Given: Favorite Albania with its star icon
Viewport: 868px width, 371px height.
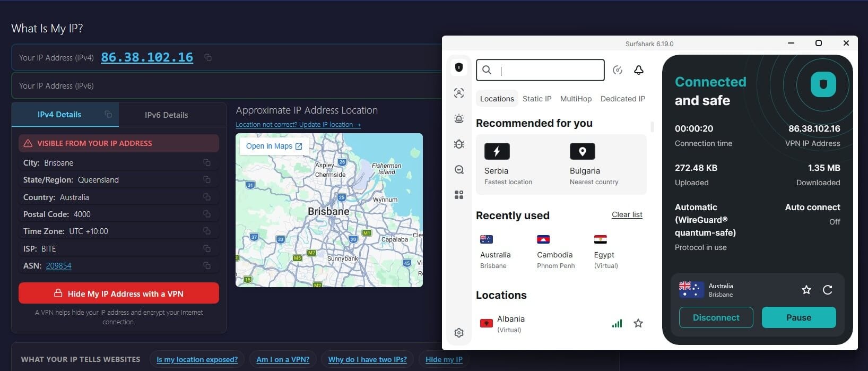Looking at the screenshot, I should point(638,323).
